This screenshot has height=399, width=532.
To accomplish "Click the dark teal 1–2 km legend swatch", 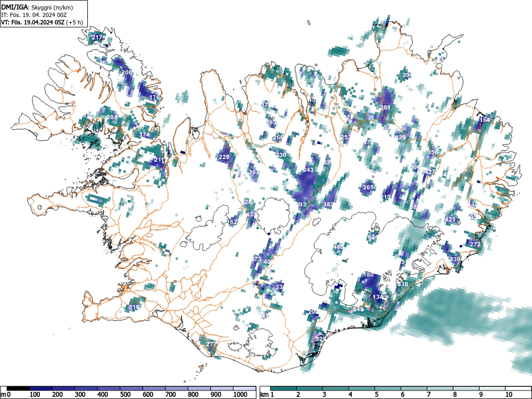I will [284, 388].
